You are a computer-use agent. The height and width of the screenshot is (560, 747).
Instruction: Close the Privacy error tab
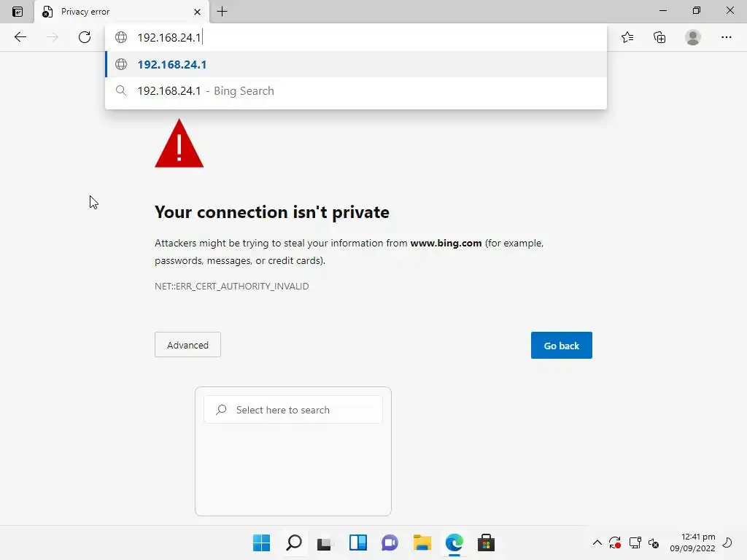pos(197,12)
